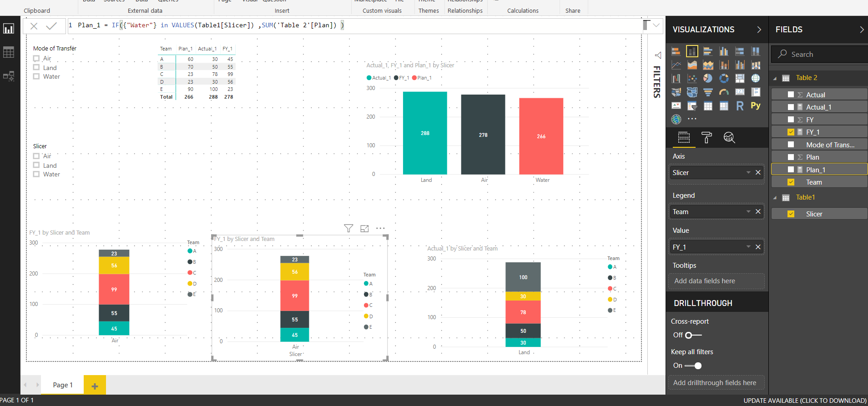Screen dimensions: 868x406
Task: Select the Python (Py) visual
Action: click(756, 105)
